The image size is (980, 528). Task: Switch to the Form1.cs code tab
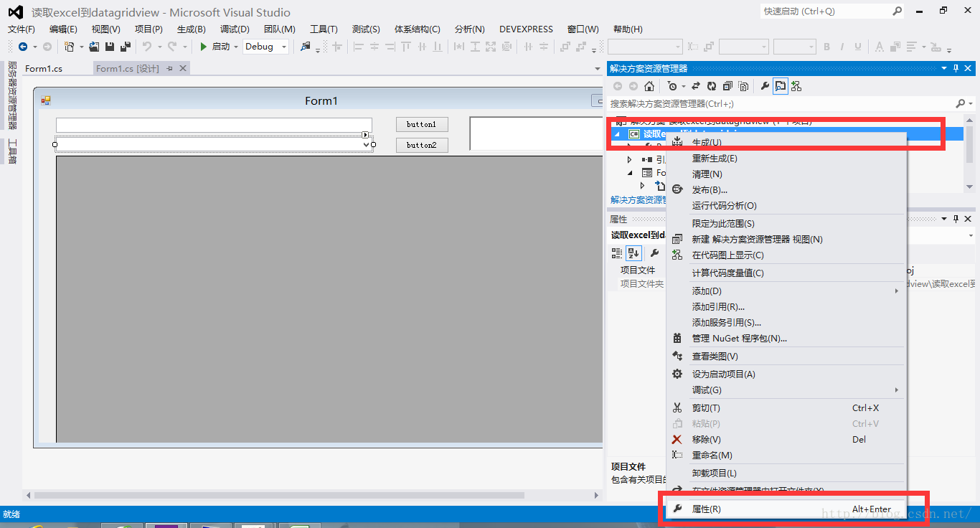tap(44, 69)
